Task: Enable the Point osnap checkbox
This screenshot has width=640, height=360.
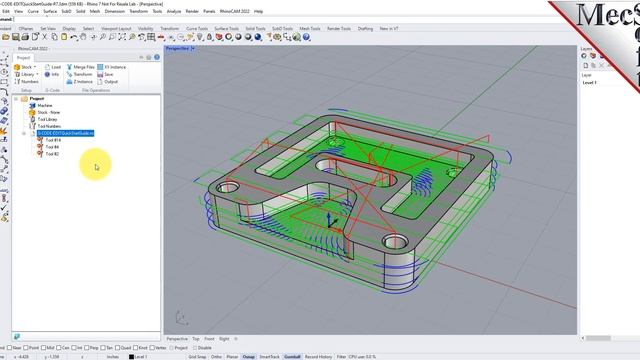Action: [26, 348]
